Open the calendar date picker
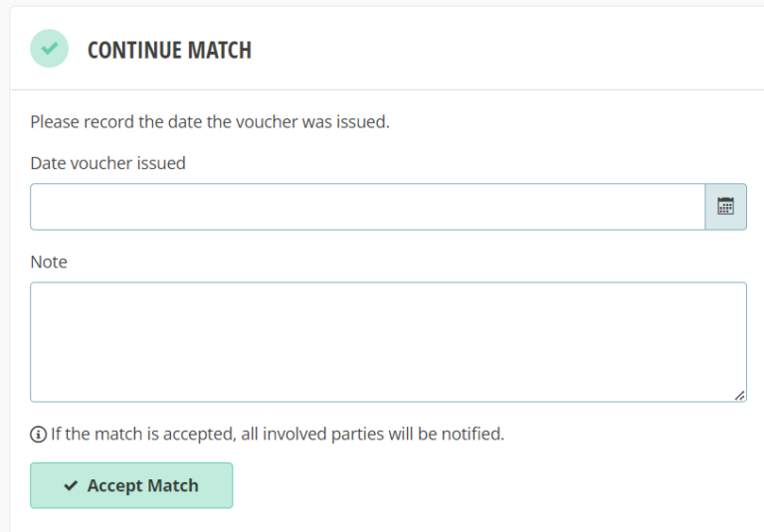Image resolution: width=764 pixels, height=532 pixels. [x=725, y=207]
